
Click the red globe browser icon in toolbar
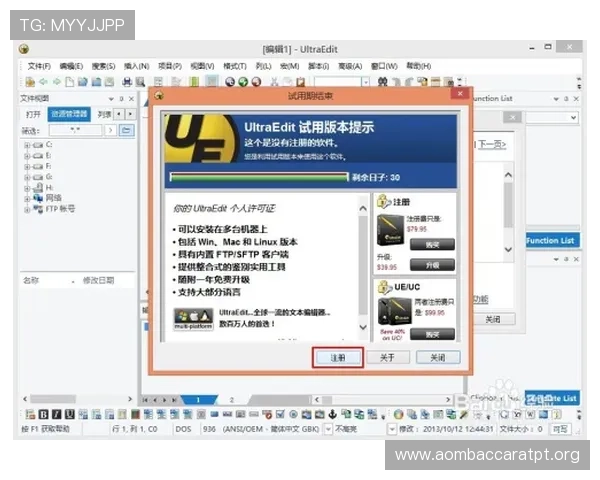256,82
